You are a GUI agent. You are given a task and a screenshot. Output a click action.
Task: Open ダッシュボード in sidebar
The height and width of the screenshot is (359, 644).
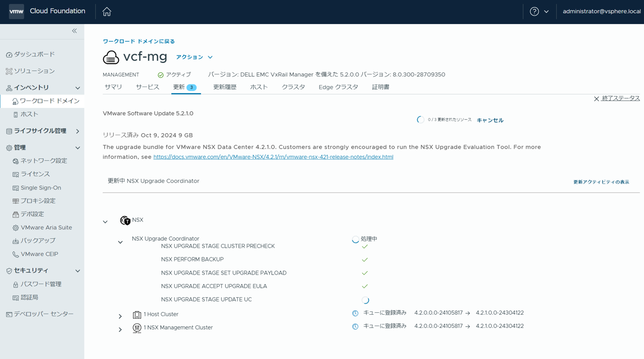tap(34, 54)
